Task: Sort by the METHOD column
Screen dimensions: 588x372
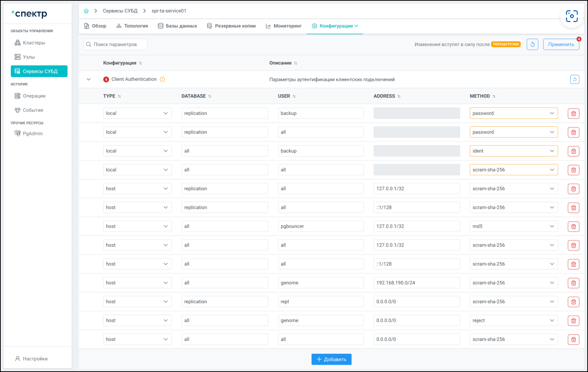Action: [x=494, y=96]
